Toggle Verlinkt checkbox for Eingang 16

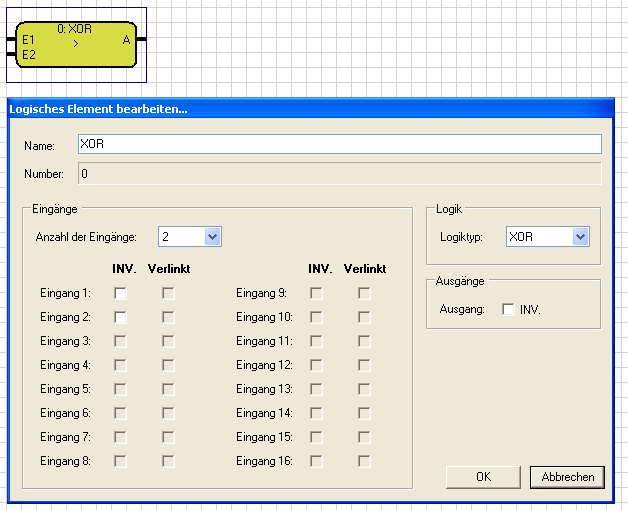coord(364,461)
